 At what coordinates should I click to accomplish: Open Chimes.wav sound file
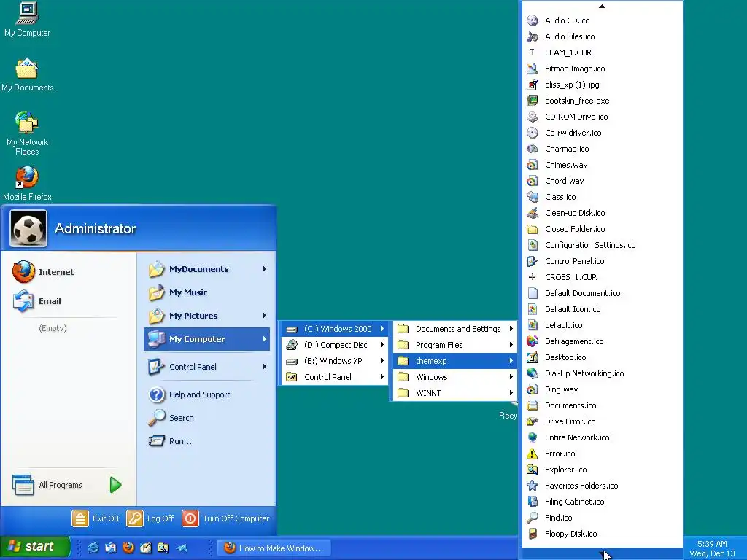[602, 165]
